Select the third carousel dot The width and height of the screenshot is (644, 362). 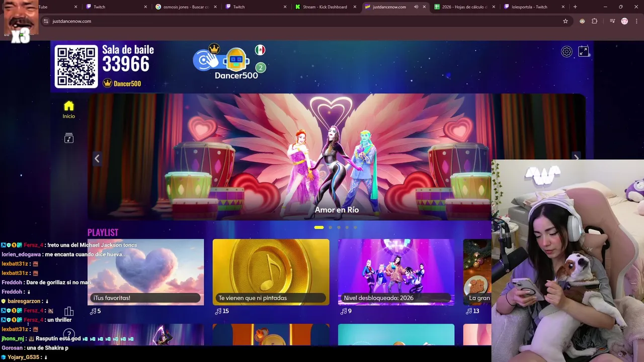point(339,227)
